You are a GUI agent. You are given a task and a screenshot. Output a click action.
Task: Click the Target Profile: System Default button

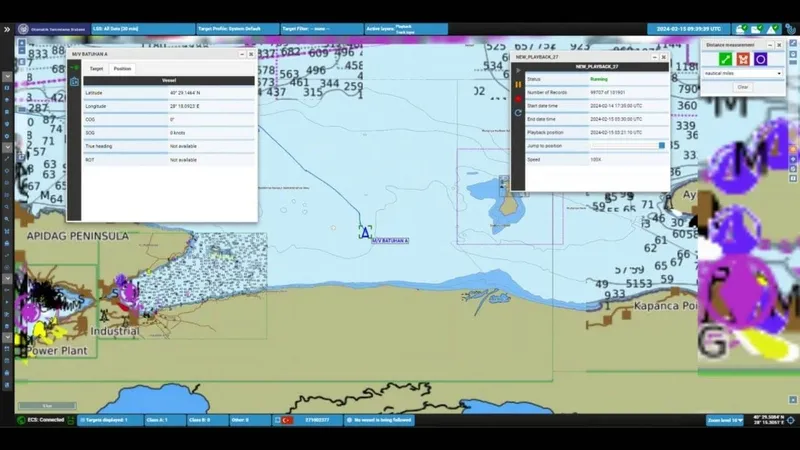coord(236,30)
